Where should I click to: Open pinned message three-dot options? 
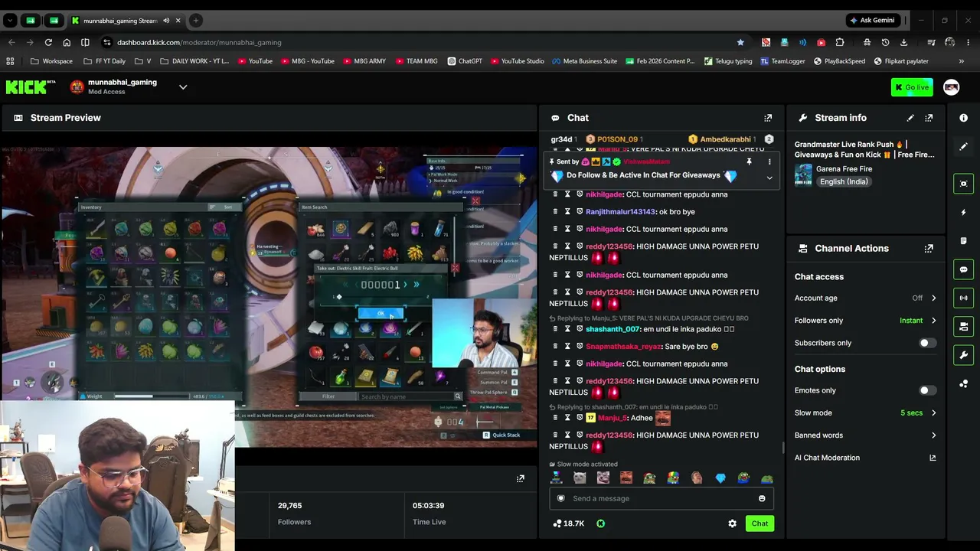(769, 162)
